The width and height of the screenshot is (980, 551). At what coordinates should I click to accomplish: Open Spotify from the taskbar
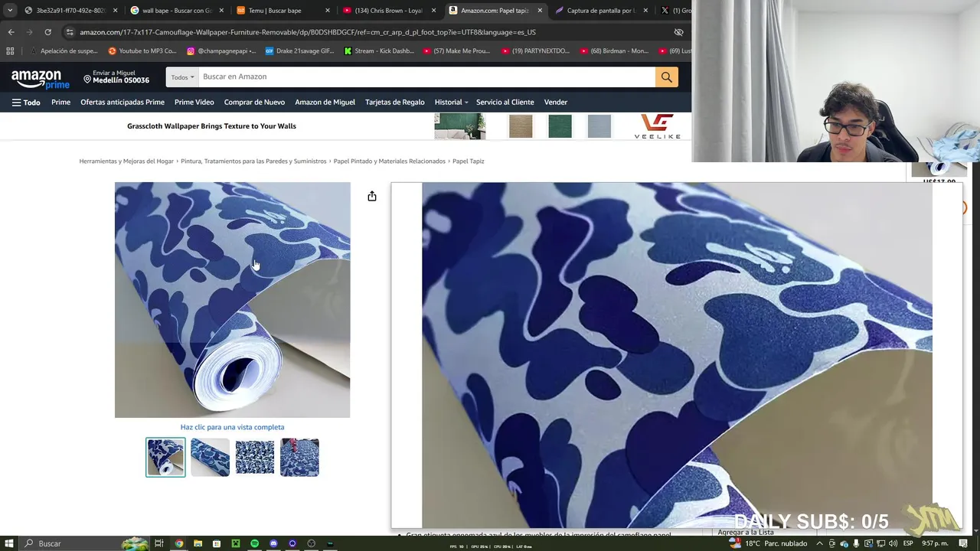point(254,543)
